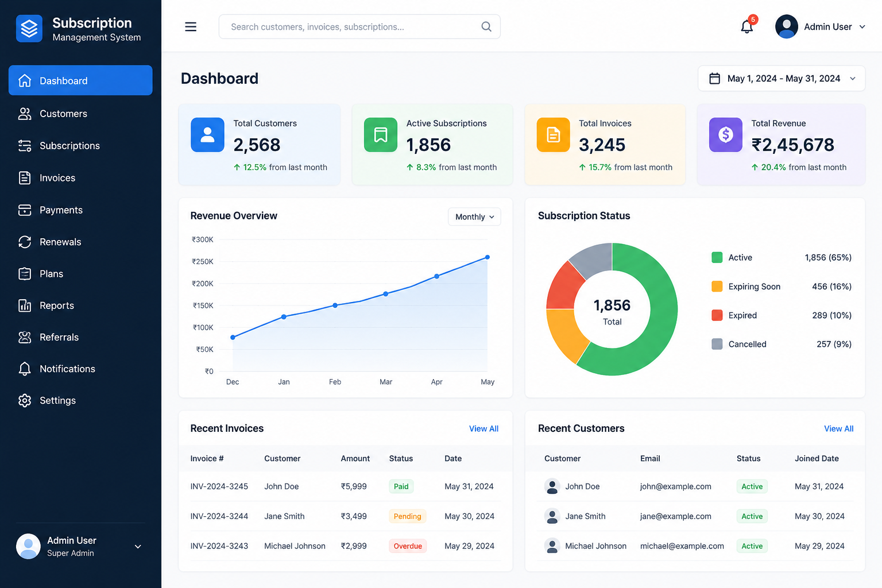The height and width of the screenshot is (588, 882).
Task: Click the green Active Subscriptions card icon
Action: tap(381, 135)
